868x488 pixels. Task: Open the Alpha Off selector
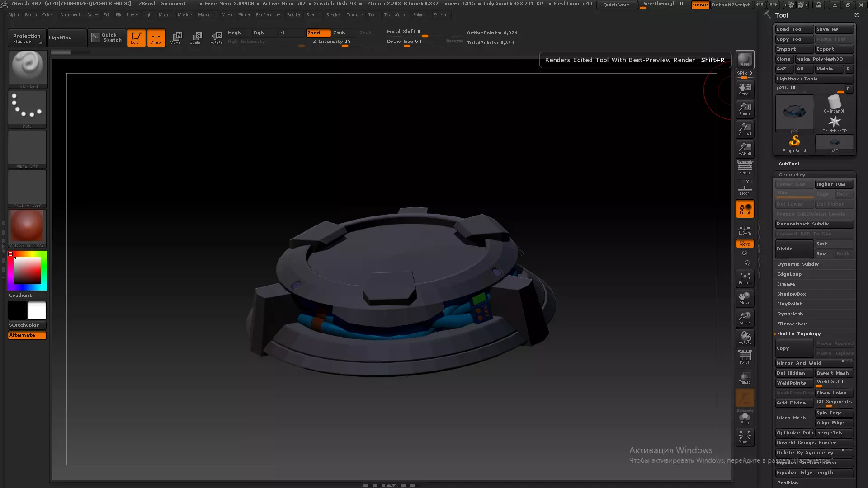point(27,149)
